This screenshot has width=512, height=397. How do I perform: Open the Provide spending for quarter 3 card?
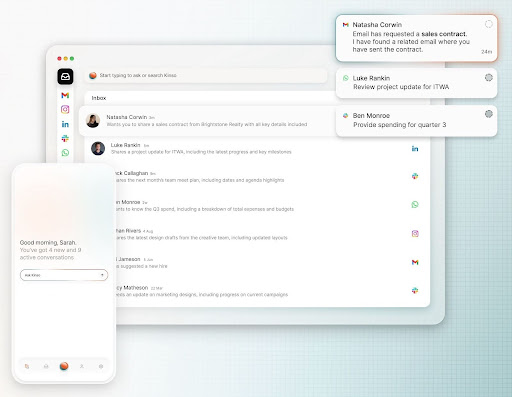tap(416, 121)
